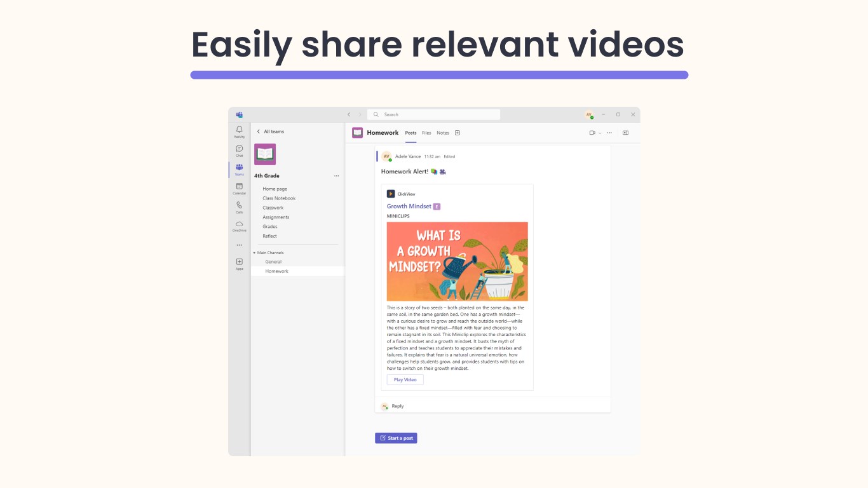Open the Activity feed in the Teams rail
This screenshot has height=488, width=868.
click(x=240, y=132)
